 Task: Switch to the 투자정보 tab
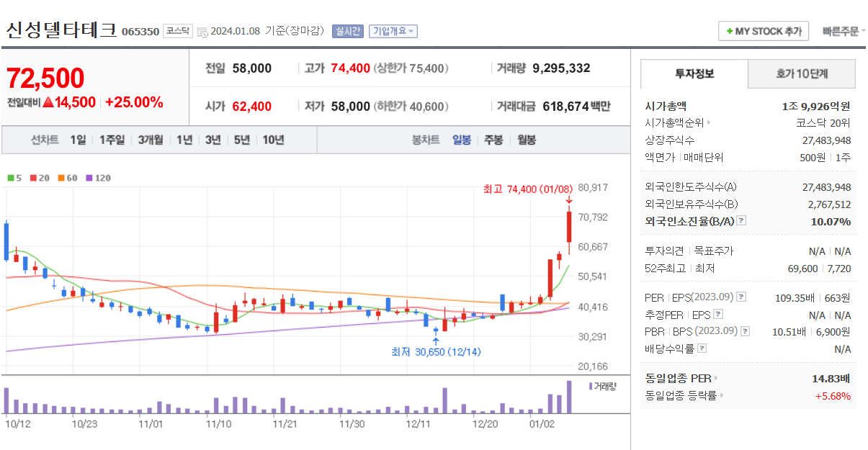(x=694, y=73)
